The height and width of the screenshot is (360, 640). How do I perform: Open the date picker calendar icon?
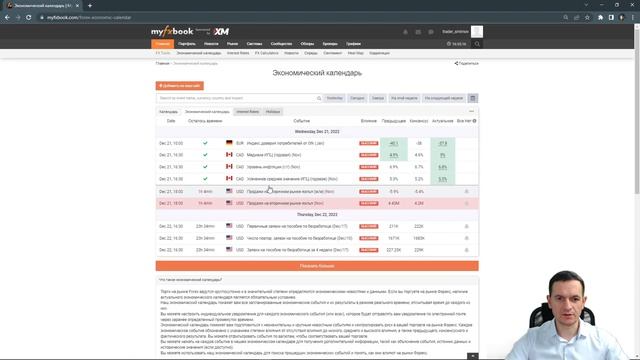473,98
